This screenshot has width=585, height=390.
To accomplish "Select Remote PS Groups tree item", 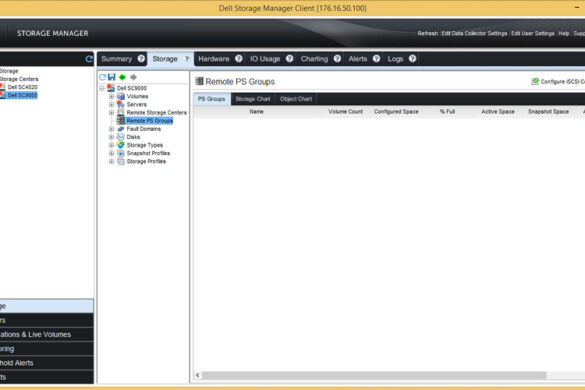I will click(150, 121).
